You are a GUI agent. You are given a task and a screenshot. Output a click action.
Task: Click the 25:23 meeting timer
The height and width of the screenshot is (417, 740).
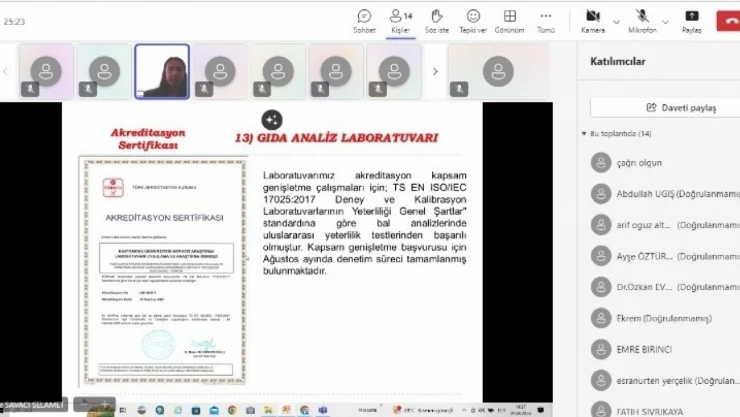pos(14,22)
